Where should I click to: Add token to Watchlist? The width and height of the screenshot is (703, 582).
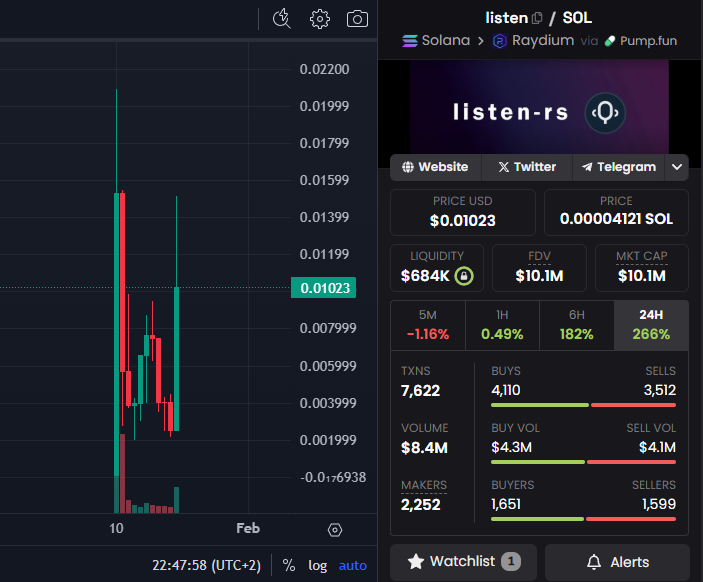[x=463, y=562]
